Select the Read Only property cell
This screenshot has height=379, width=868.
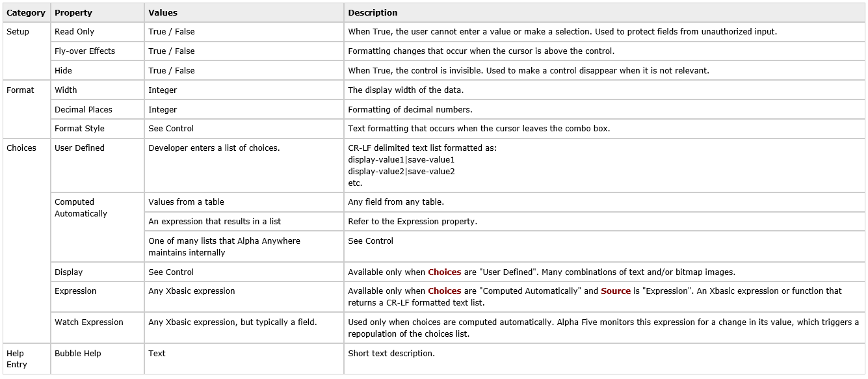98,32
